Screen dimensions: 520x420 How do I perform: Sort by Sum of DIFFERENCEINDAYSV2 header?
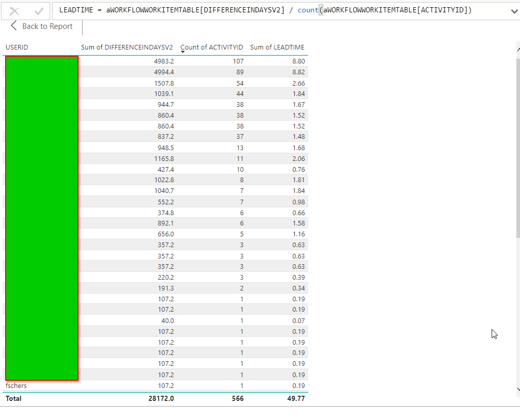127,47
